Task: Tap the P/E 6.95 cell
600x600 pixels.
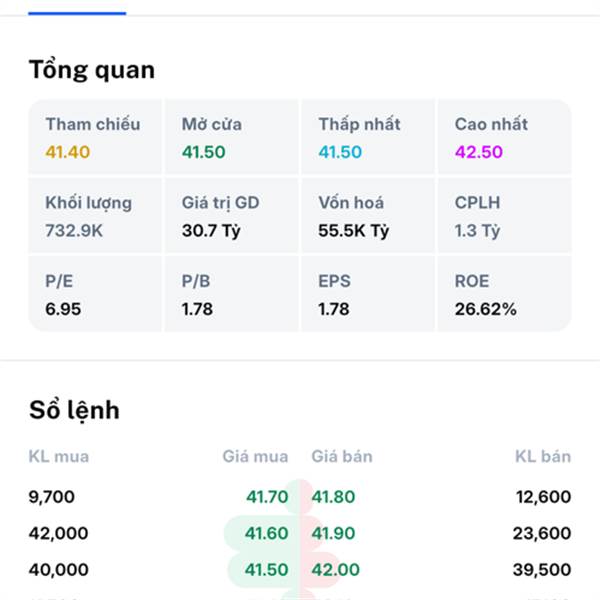Action: (x=95, y=294)
